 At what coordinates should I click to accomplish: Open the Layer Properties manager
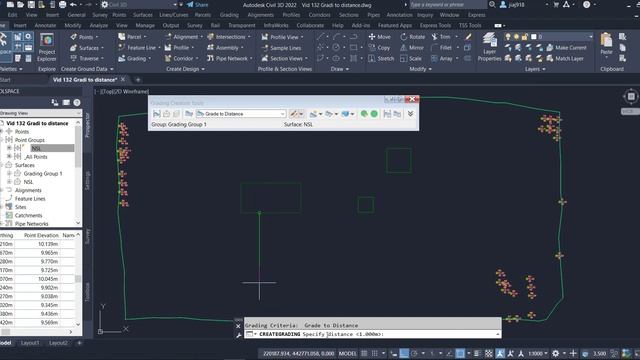pyautogui.click(x=489, y=47)
